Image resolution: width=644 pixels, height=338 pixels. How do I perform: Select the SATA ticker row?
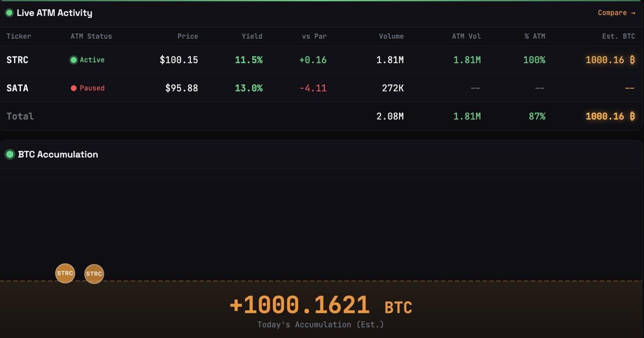tap(18, 88)
